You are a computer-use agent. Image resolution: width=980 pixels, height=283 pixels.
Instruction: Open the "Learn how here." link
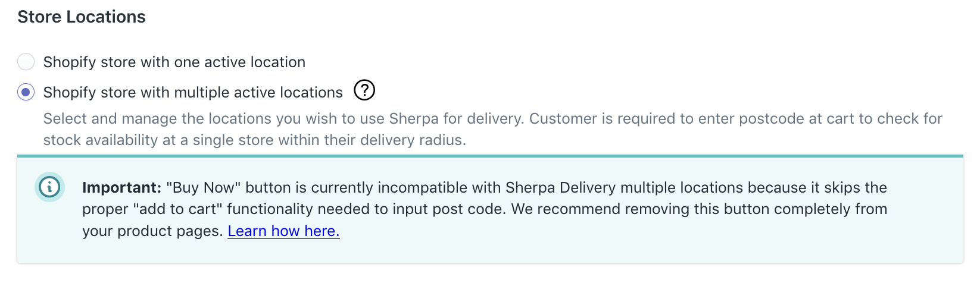pyautogui.click(x=283, y=231)
